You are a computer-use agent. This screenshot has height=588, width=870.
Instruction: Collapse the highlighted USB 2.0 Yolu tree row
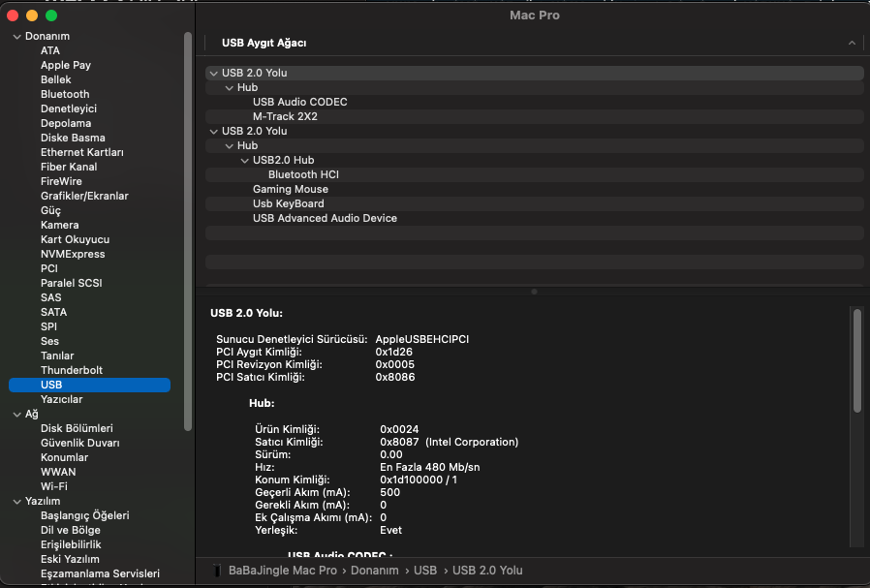(213, 74)
